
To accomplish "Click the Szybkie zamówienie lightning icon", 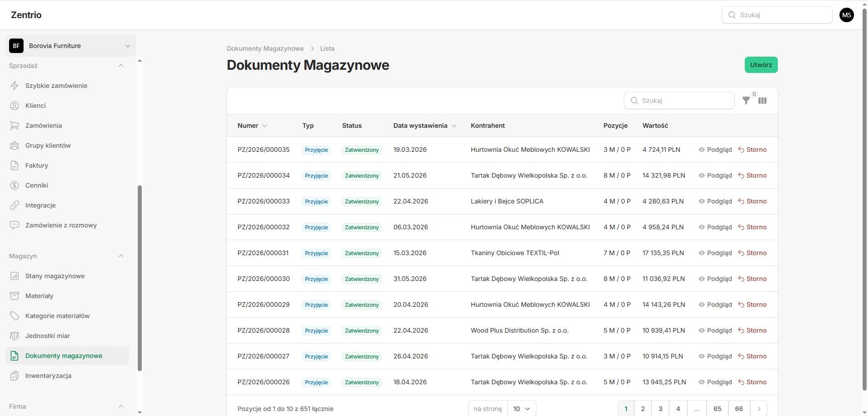I will (14, 86).
